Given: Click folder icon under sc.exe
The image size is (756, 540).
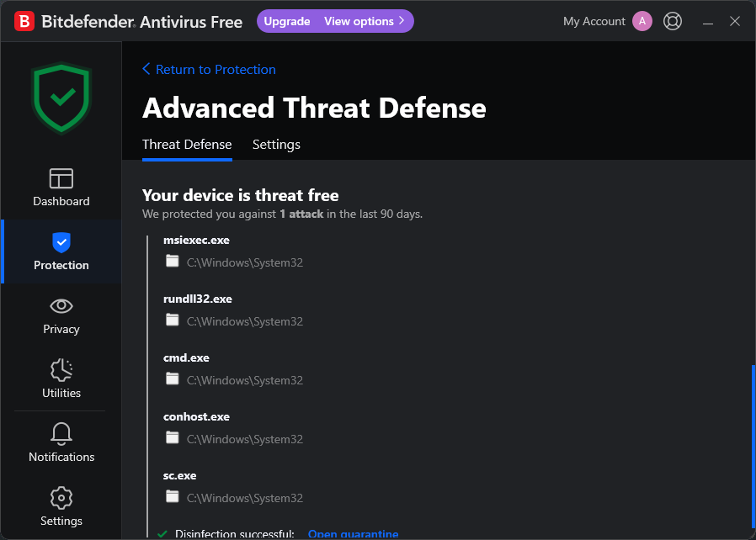Looking at the screenshot, I should [172, 496].
